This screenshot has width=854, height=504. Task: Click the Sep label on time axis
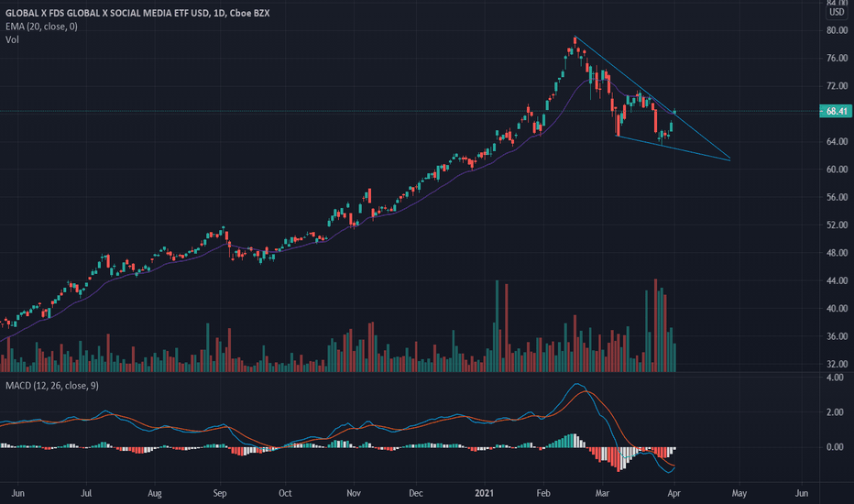(x=220, y=493)
